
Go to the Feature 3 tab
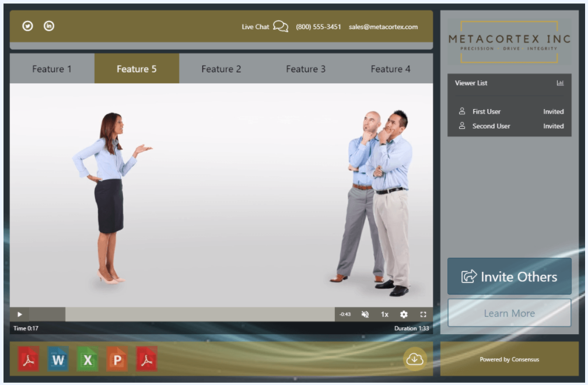306,69
